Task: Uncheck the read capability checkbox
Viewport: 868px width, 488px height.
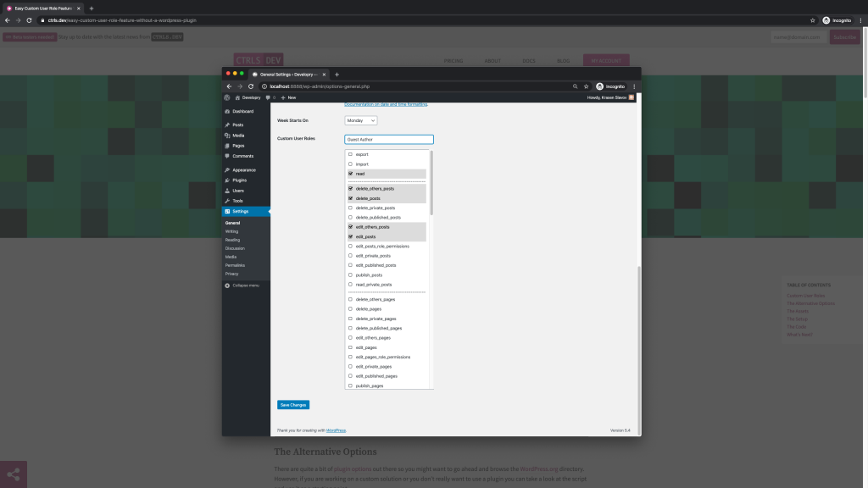Action: click(350, 174)
